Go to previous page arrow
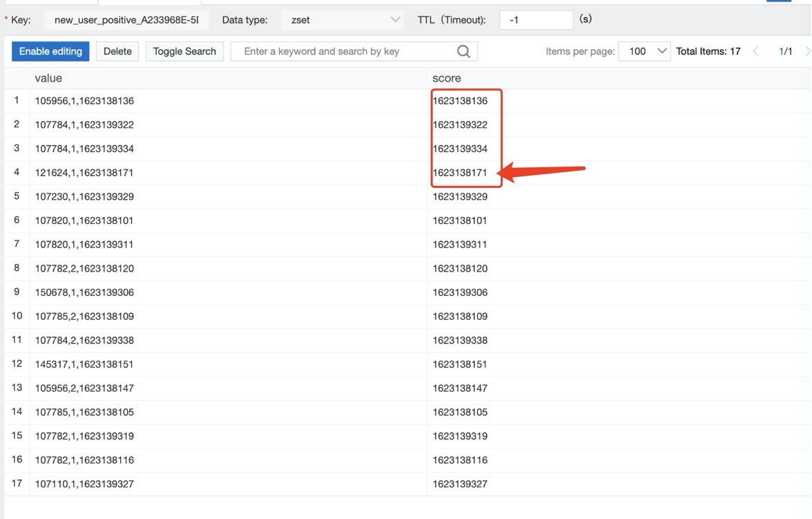This screenshot has width=812, height=519. [755, 51]
